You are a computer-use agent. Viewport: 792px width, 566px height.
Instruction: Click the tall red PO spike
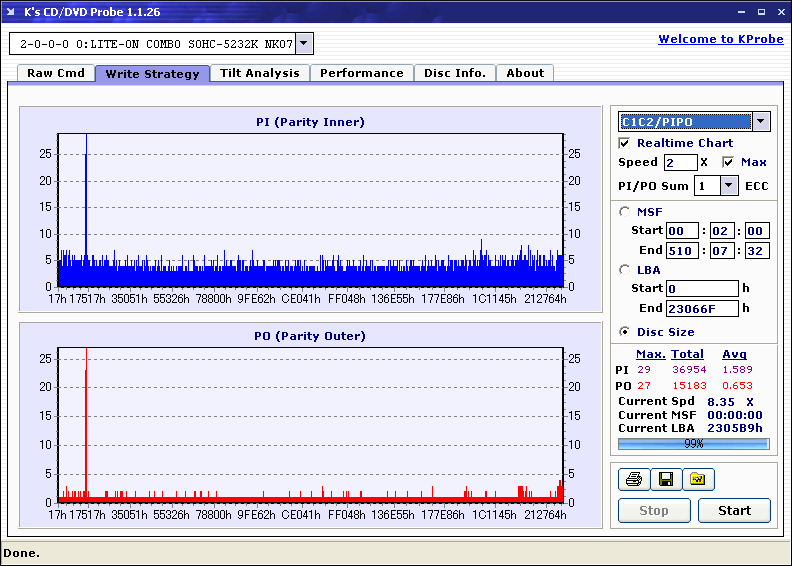pyautogui.click(x=86, y=424)
